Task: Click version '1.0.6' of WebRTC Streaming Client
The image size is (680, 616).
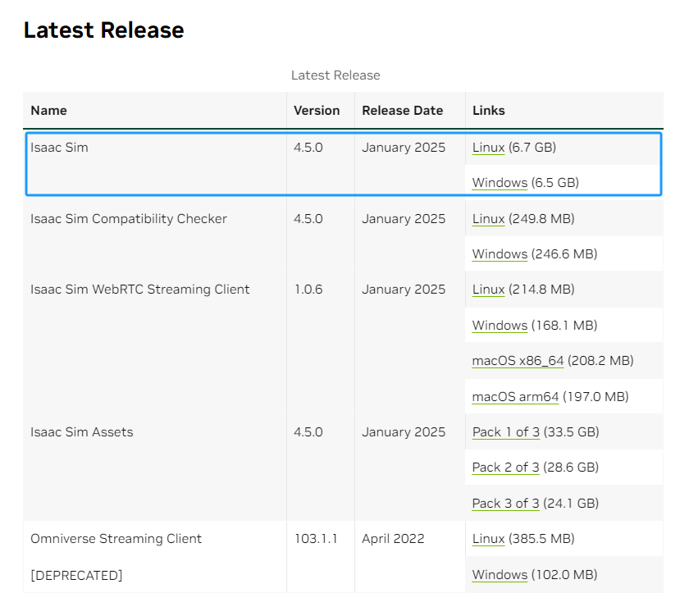Action: (308, 290)
